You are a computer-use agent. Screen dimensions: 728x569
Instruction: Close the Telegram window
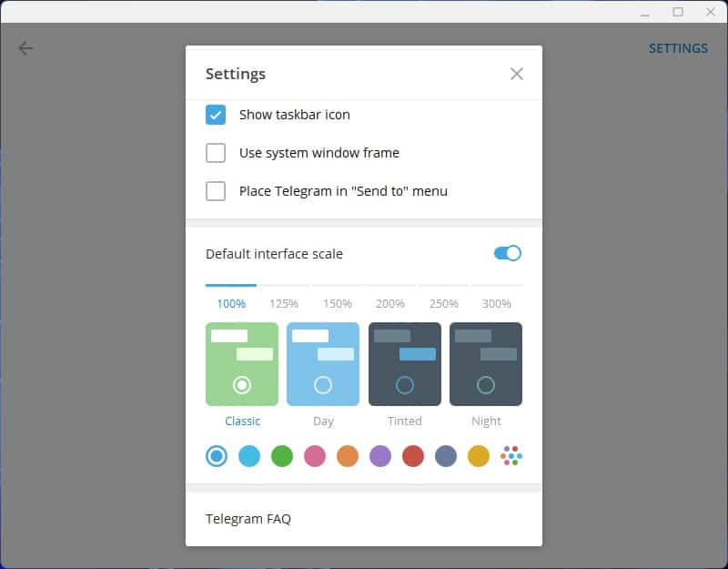(x=711, y=12)
